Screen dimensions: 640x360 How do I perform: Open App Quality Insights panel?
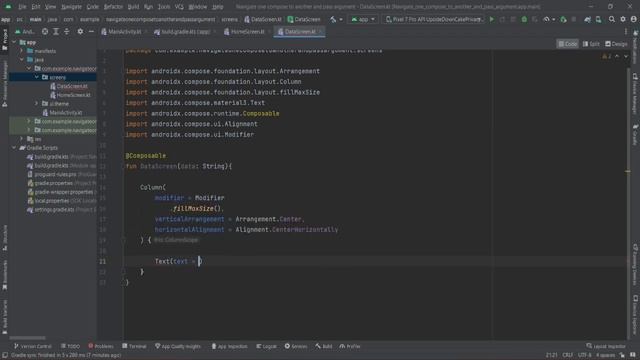click(x=178, y=346)
